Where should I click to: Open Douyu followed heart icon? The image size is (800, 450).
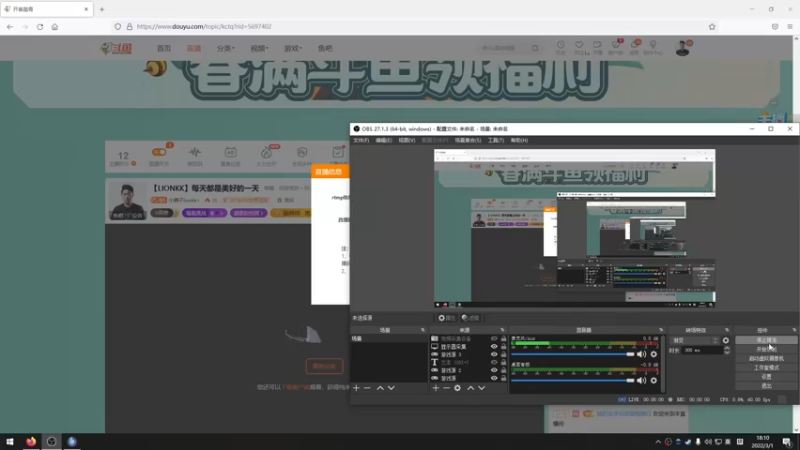click(579, 45)
